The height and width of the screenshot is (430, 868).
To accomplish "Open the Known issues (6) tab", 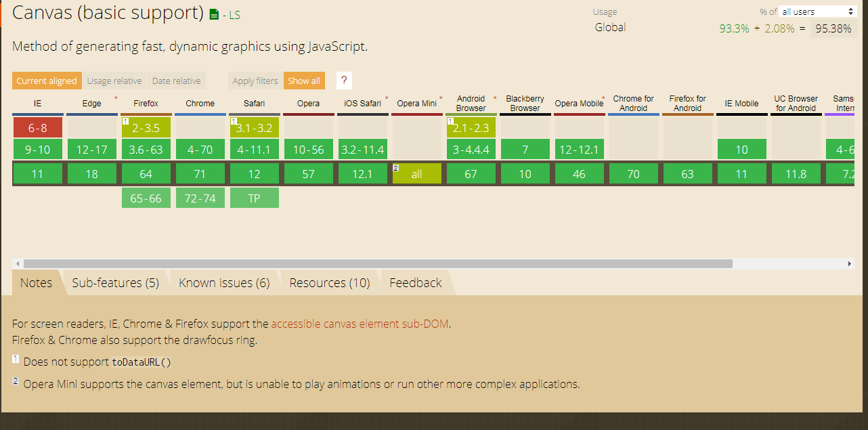I will (224, 282).
